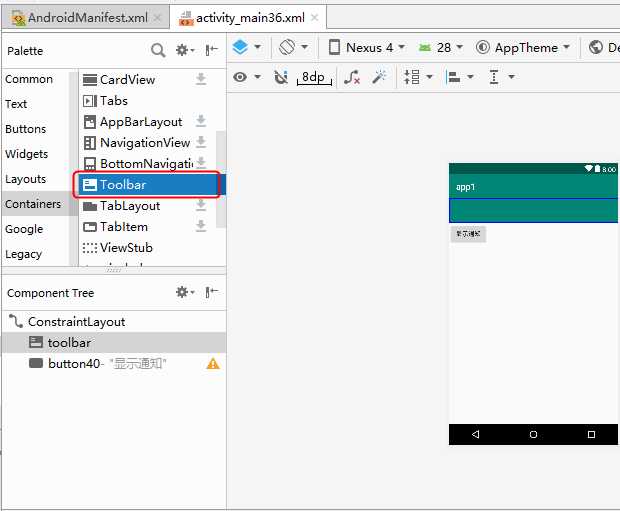
Task: Open the locale globe selector
Action: point(602,47)
